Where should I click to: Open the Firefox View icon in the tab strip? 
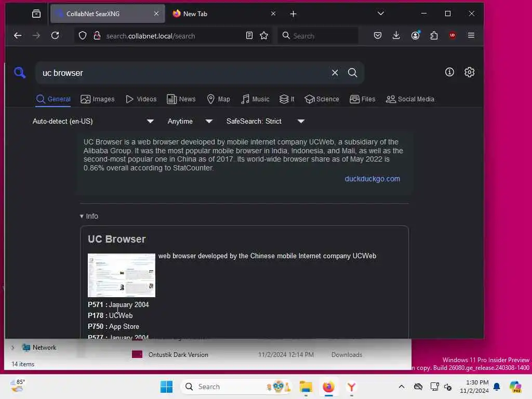pyautogui.click(x=36, y=14)
